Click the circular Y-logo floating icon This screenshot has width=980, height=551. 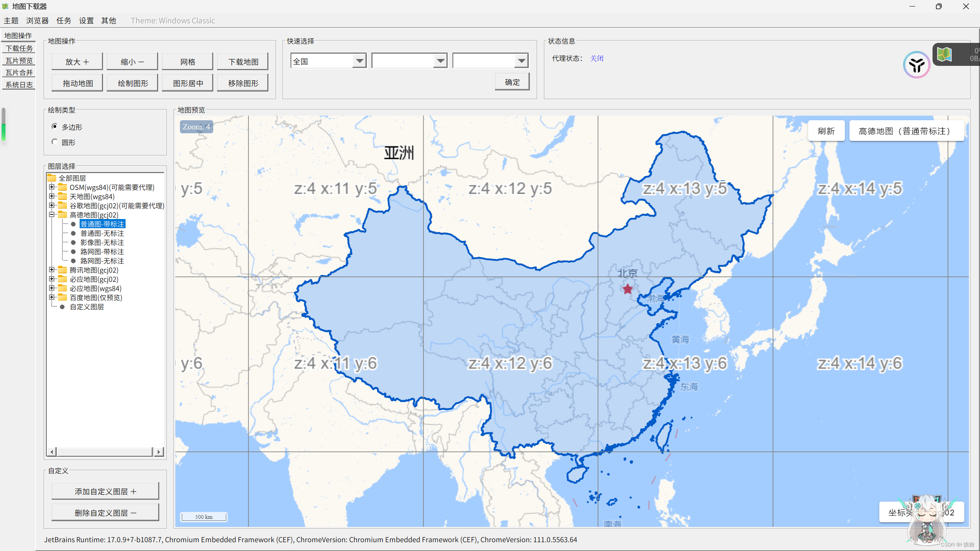click(x=916, y=65)
